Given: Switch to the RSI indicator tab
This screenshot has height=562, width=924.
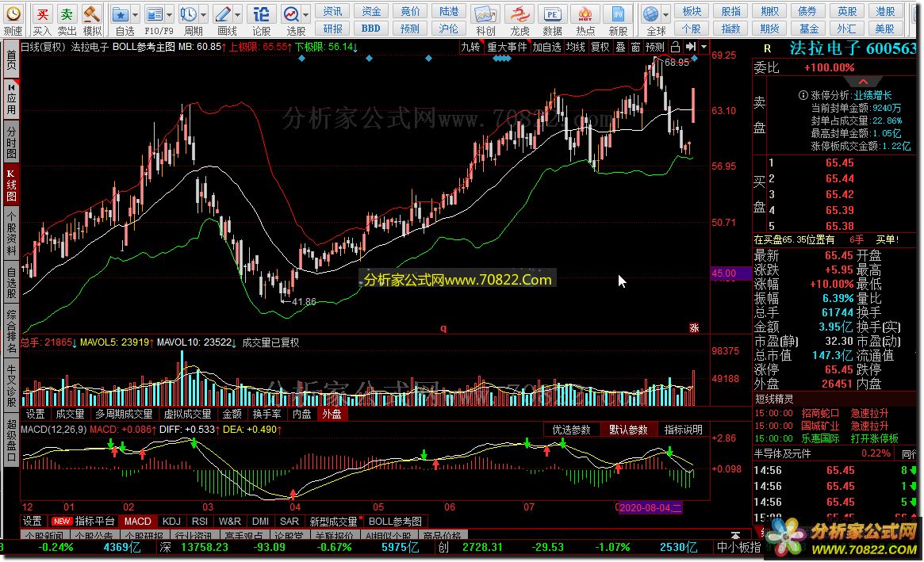Looking at the screenshot, I should 200,522.
